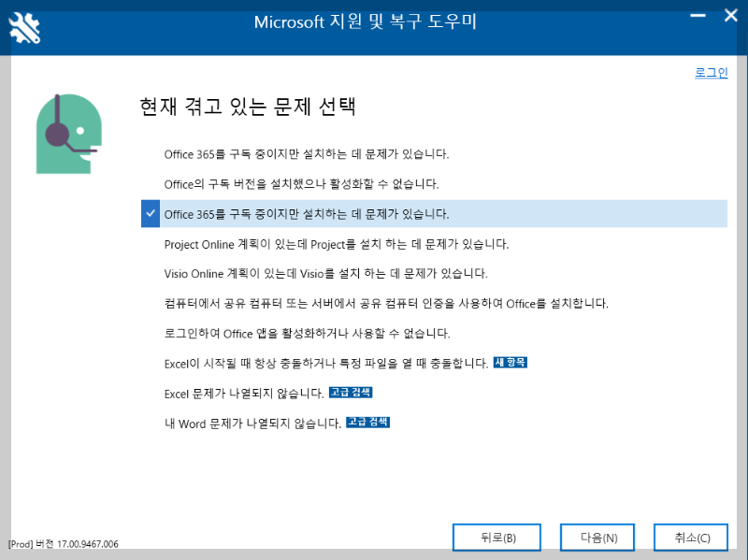Select '내 Word 문제가 나열되지 않습니다' option

[x=252, y=424]
